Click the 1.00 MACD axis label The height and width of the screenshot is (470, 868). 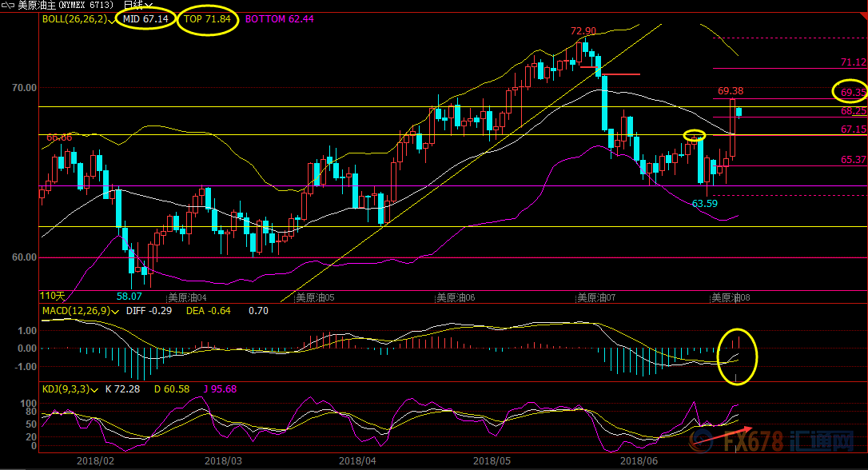point(27,331)
